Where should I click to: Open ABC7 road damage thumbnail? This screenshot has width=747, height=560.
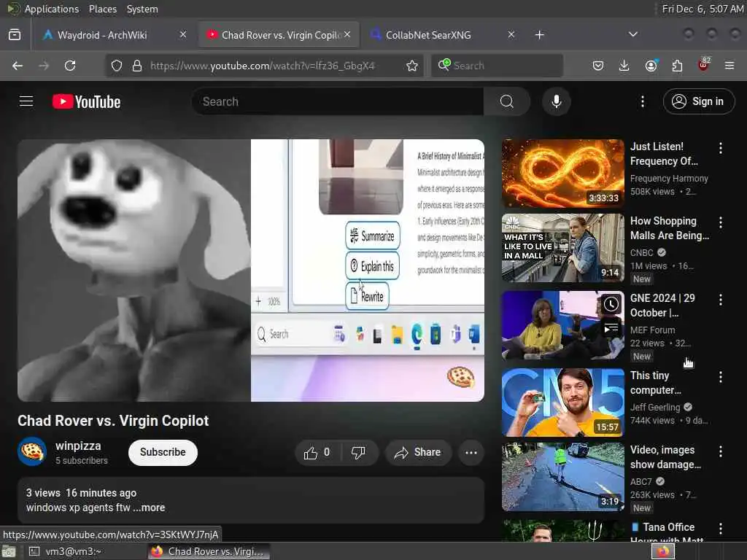[562, 477]
